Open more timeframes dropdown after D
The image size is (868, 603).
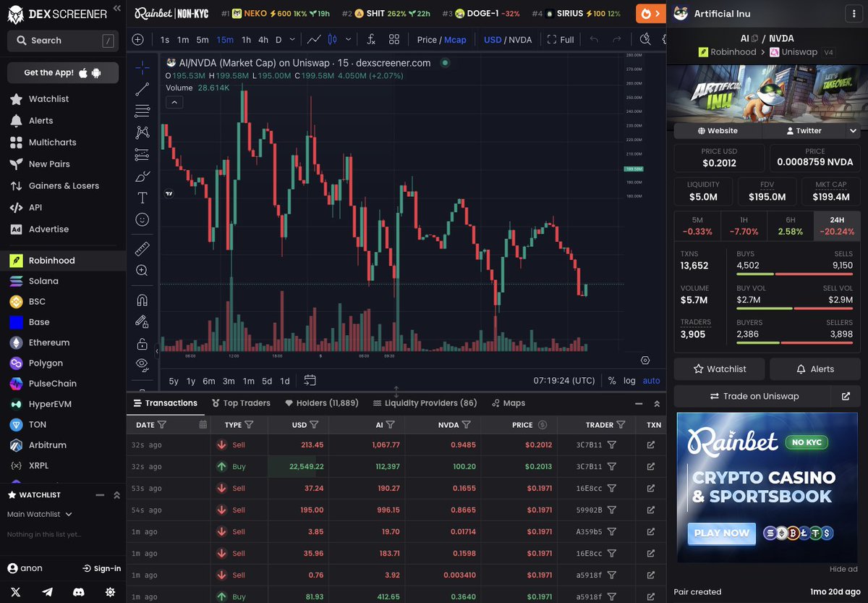[x=292, y=40]
